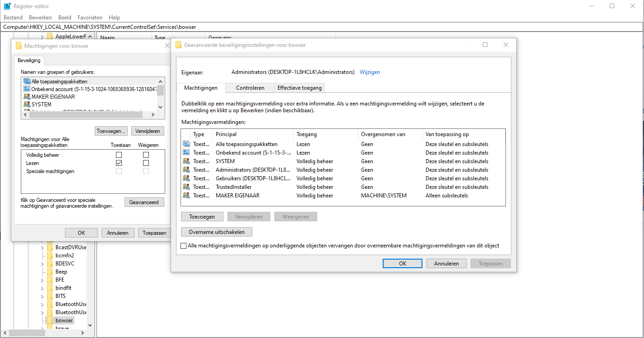Click folder icon in Machtigingen voor bowser title
Image resolution: width=644 pixels, height=338 pixels.
pyautogui.click(x=19, y=46)
